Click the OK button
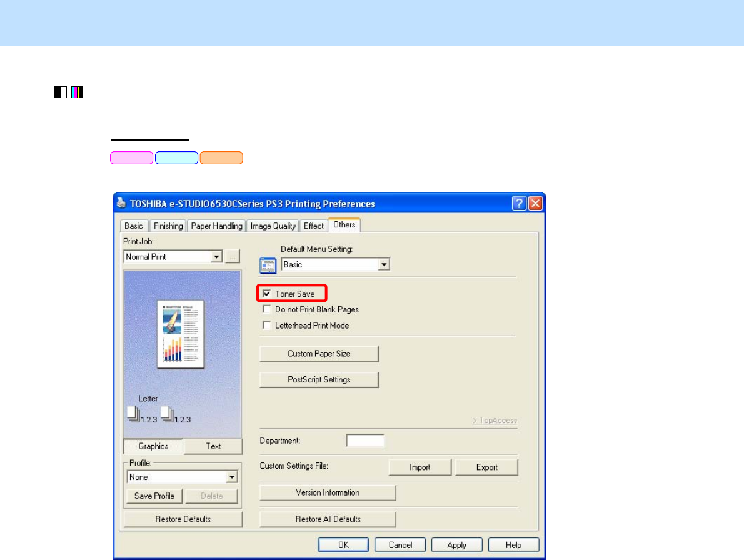The width and height of the screenshot is (744, 560). [343, 545]
